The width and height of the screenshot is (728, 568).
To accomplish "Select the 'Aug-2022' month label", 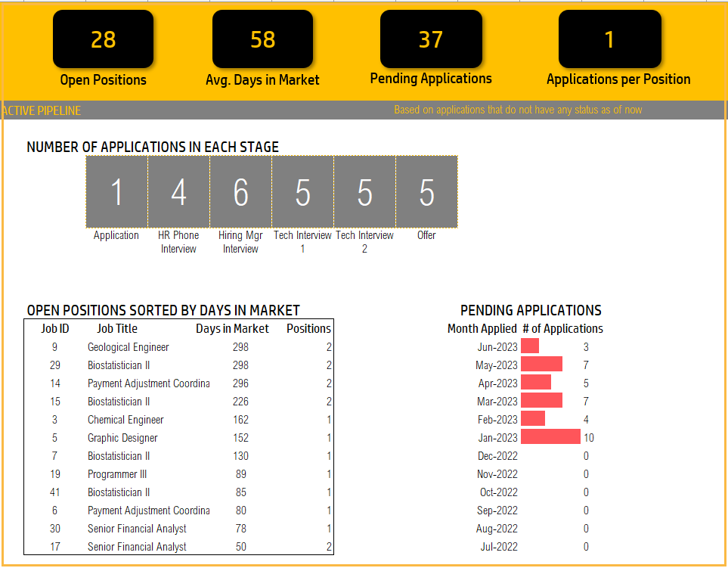I will [497, 529].
